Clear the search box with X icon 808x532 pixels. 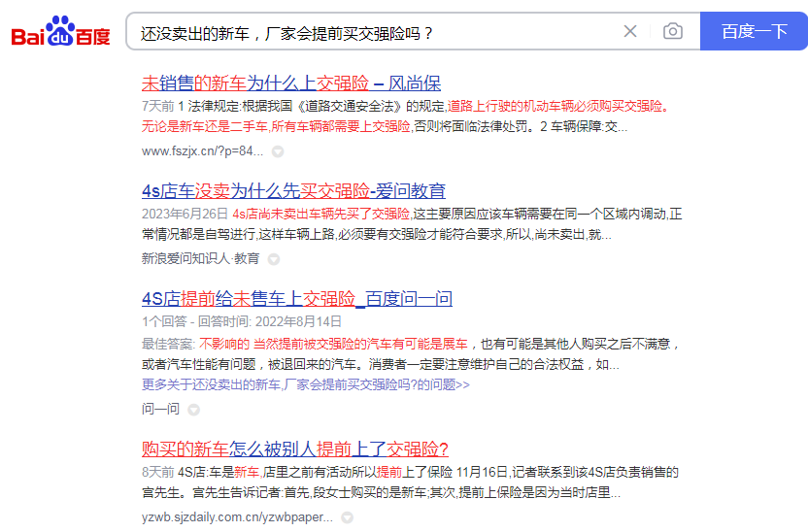pyautogui.click(x=629, y=31)
